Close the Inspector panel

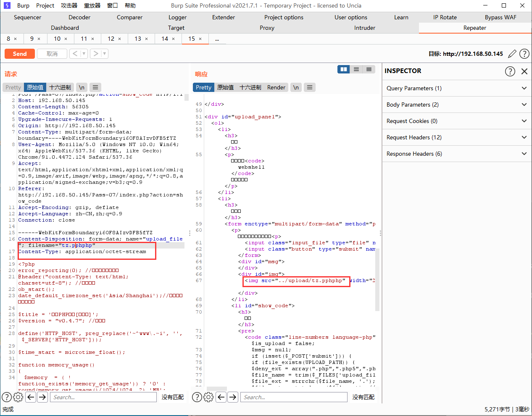point(524,71)
